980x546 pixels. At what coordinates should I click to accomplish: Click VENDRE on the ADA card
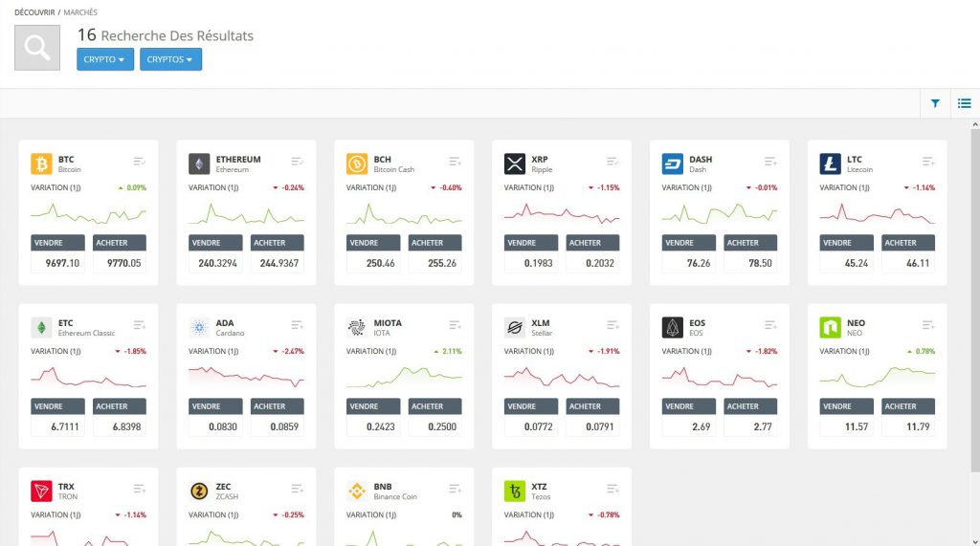pos(215,406)
